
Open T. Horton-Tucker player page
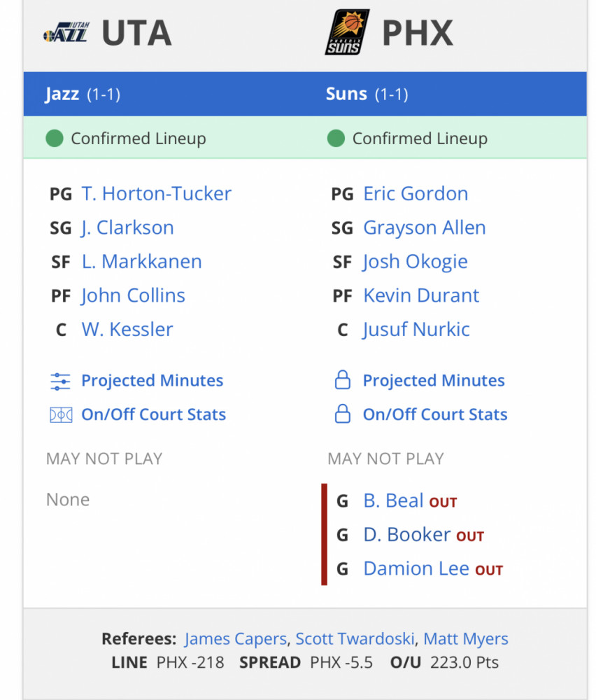(156, 194)
